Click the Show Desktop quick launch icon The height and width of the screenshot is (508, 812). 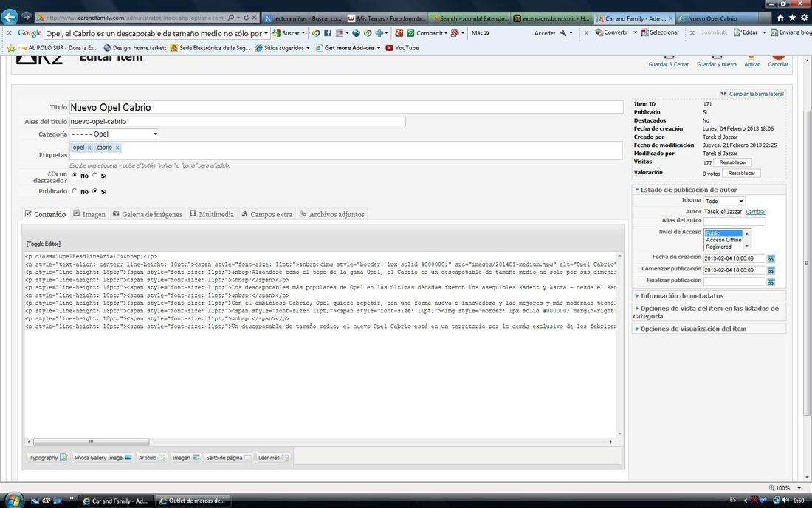(58, 501)
